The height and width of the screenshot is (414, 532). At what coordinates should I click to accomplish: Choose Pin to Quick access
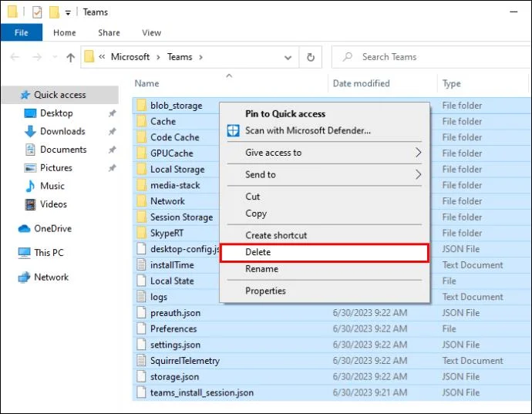(x=285, y=114)
